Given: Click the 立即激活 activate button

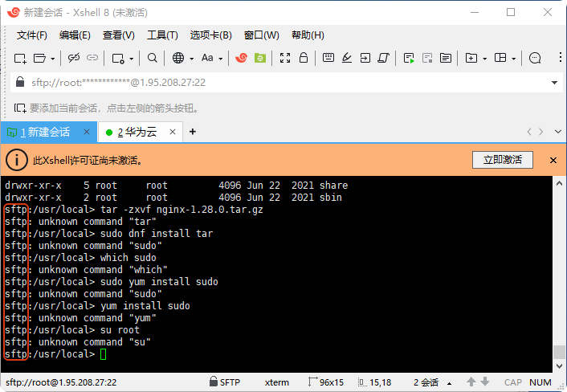Looking at the screenshot, I should coord(503,160).
